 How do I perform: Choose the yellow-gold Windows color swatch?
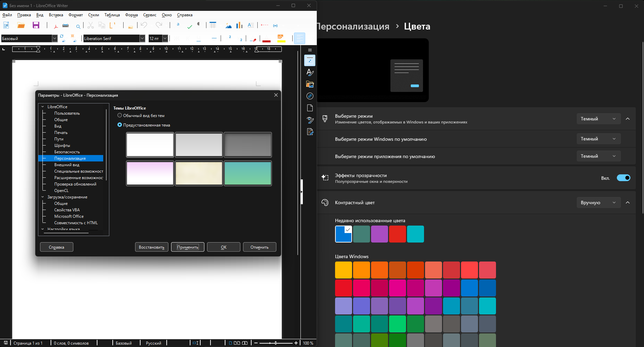(x=344, y=270)
